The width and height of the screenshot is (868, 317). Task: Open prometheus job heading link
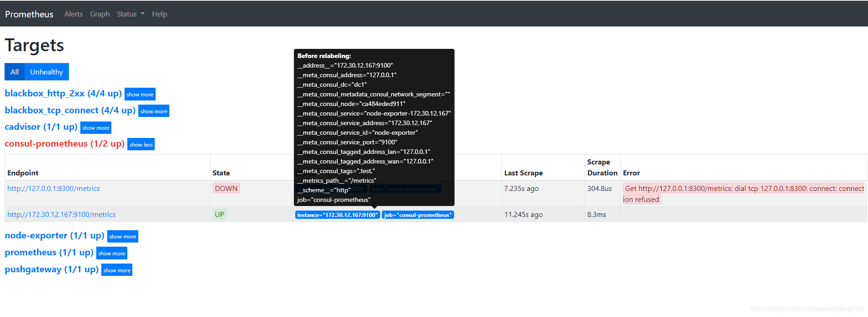pyautogui.click(x=49, y=252)
